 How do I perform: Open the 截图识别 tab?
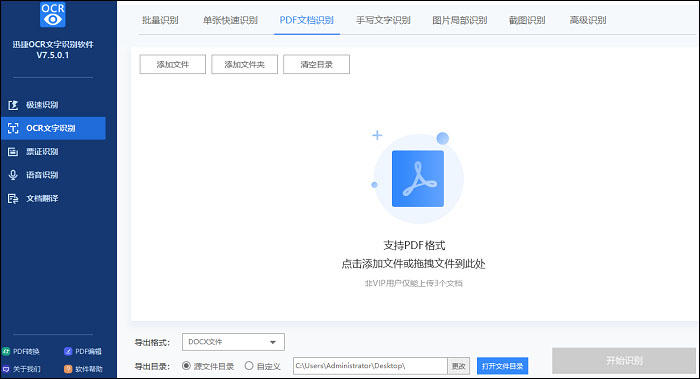(527, 20)
